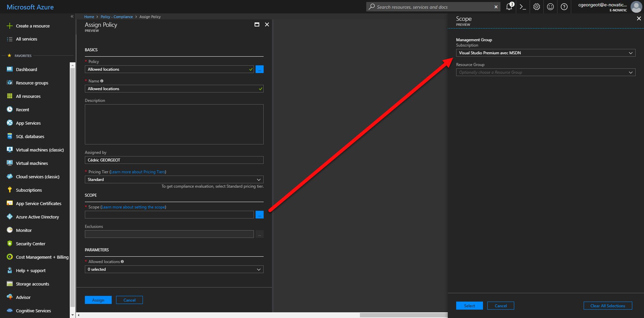Screen dimensions: 644x318
Task: Click the Scope picker ellipsis button
Action: [259, 215]
